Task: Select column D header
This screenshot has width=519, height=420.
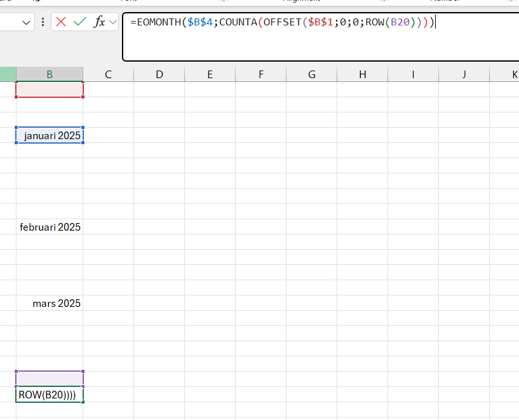Action: pyautogui.click(x=159, y=74)
